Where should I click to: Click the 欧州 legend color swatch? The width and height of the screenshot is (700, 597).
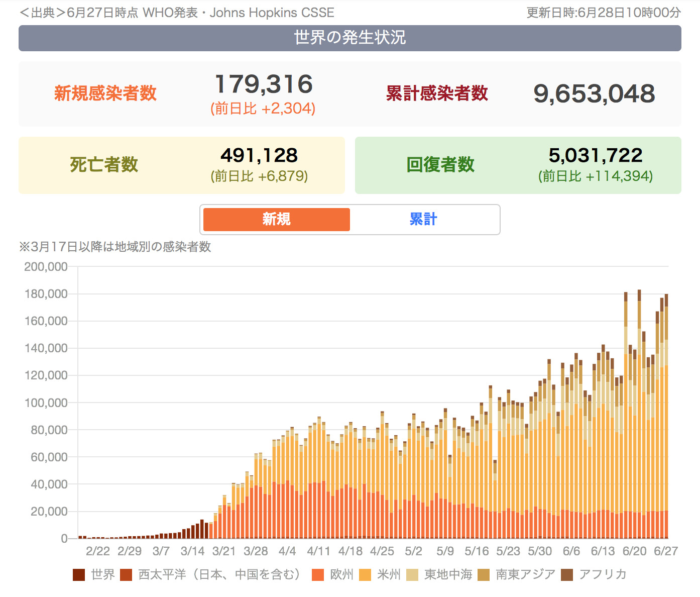click(318, 574)
